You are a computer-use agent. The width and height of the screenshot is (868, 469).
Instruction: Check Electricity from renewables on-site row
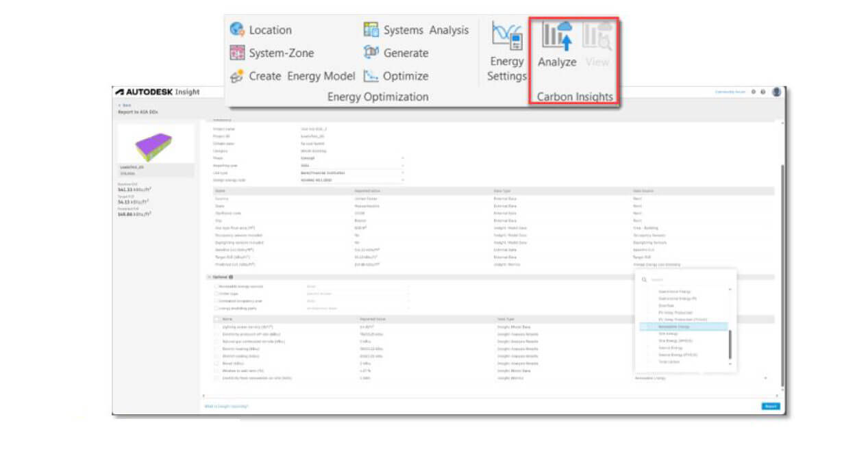(217, 378)
